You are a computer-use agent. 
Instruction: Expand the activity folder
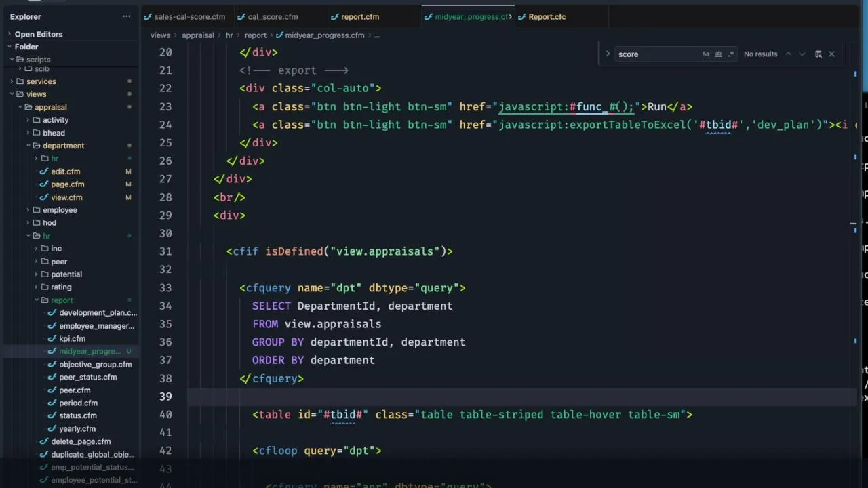[55, 120]
